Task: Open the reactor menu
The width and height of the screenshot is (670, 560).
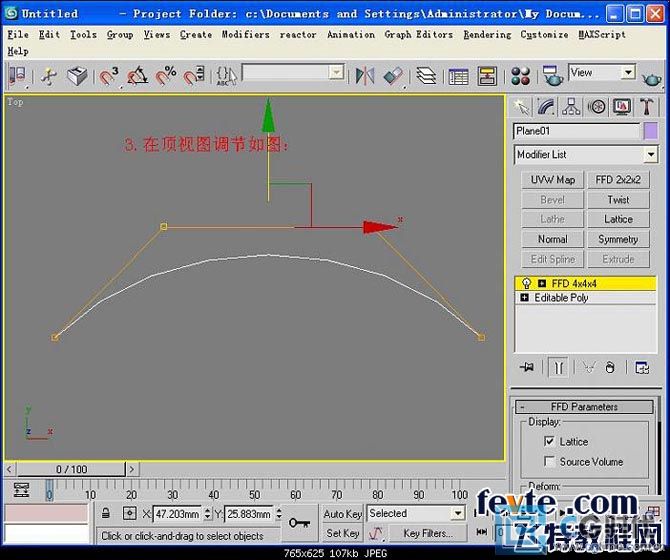Action: tap(298, 34)
